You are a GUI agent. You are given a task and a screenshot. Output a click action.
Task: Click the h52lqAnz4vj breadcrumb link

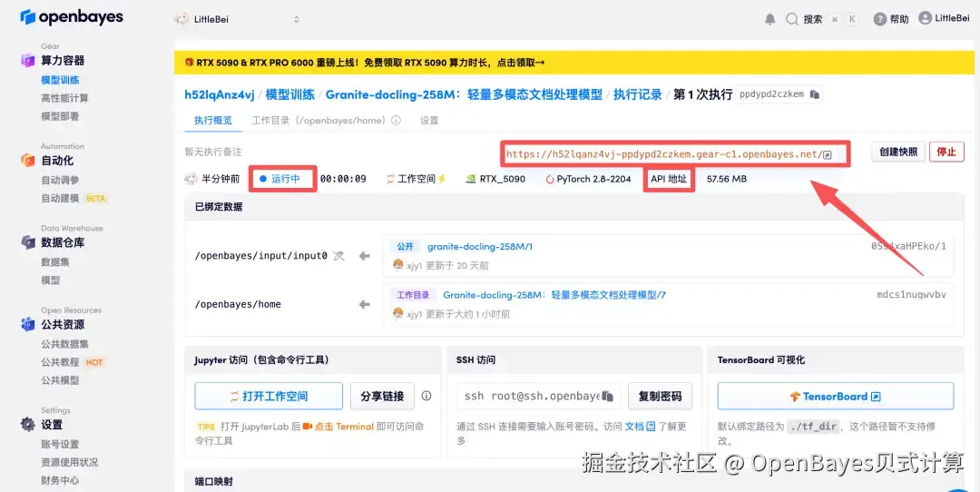220,94
